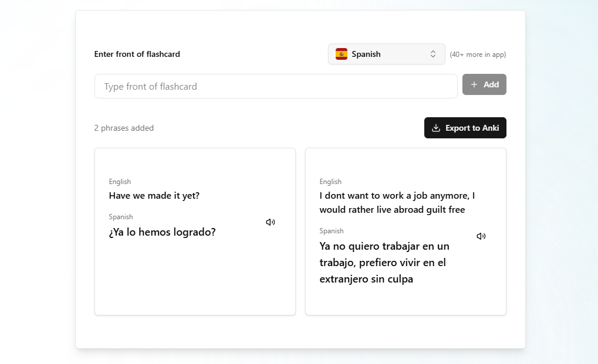Click the "(40+ more in app)" note
The width and height of the screenshot is (598, 364).
click(478, 55)
